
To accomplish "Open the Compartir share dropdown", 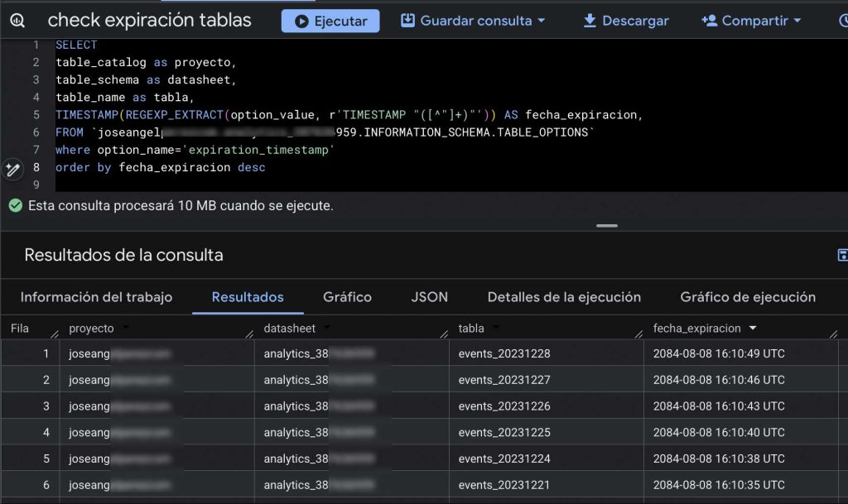I will pos(751,21).
